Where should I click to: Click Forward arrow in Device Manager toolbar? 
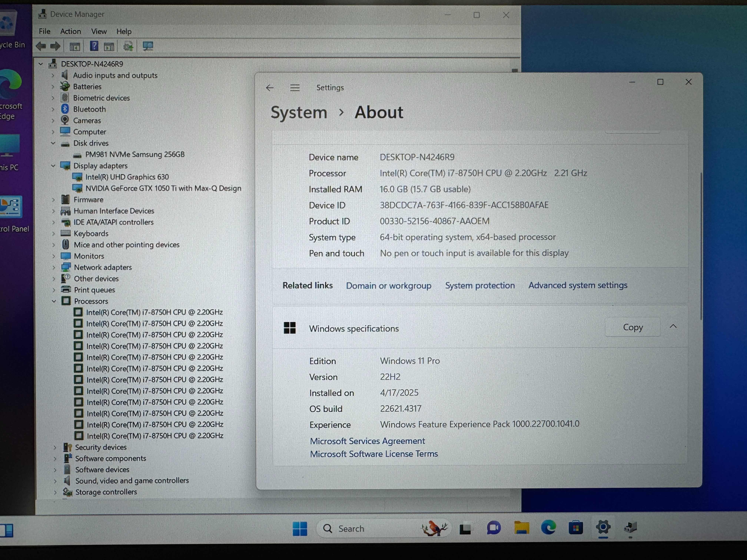(55, 46)
